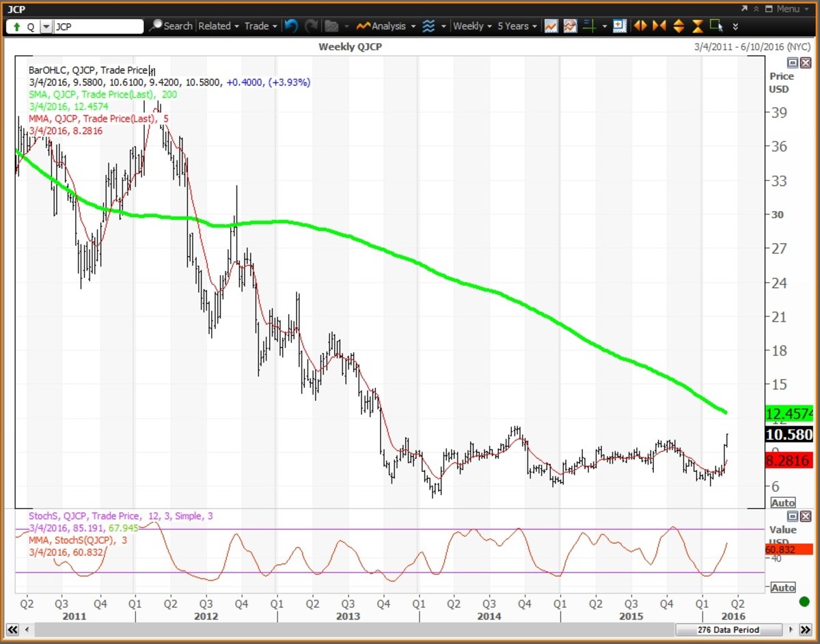Click the JCP symbol input field
The image size is (820, 644).
point(98,27)
